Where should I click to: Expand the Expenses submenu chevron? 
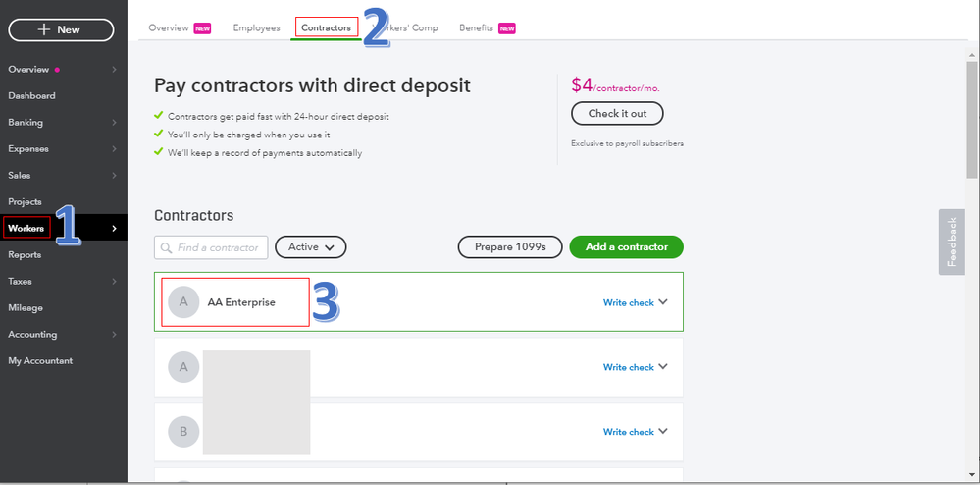(x=115, y=149)
